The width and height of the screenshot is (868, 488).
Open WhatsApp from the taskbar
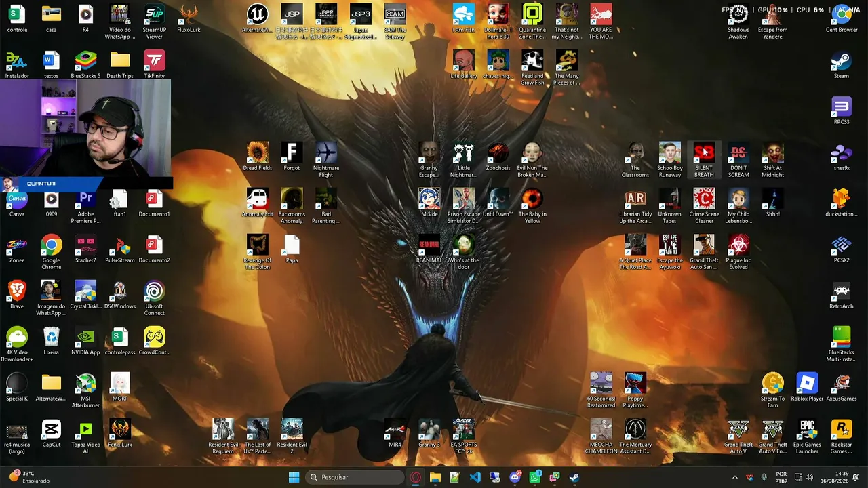click(x=535, y=477)
